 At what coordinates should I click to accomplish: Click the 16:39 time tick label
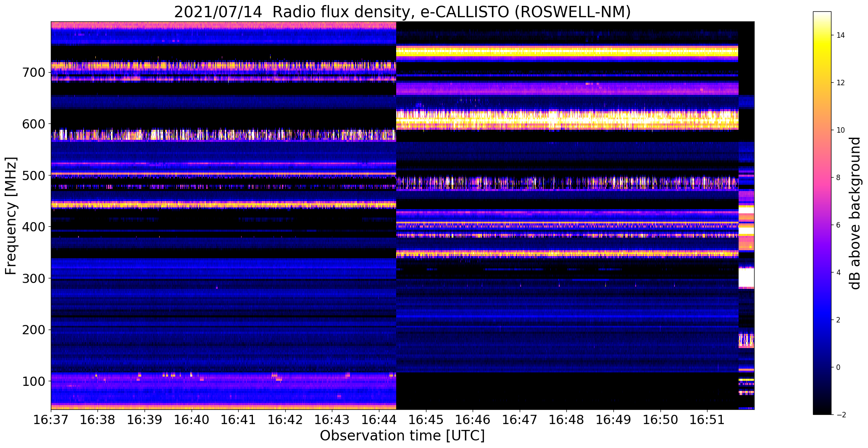(x=145, y=419)
